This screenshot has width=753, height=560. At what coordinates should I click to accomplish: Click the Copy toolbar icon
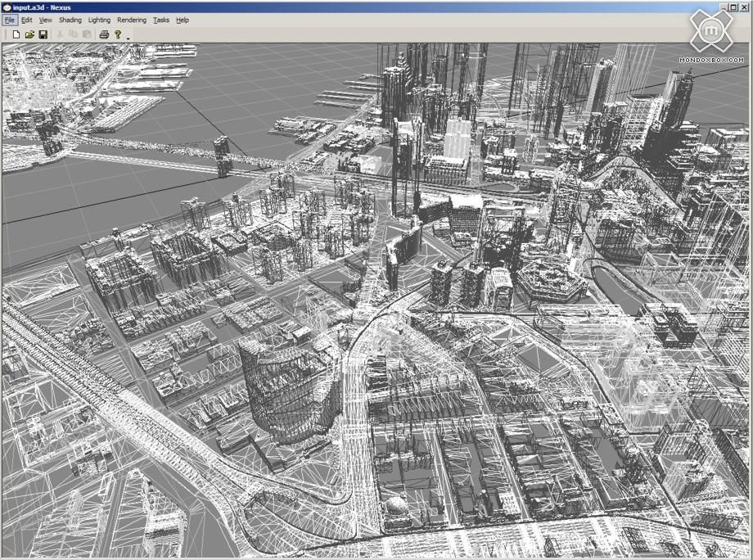(73, 34)
